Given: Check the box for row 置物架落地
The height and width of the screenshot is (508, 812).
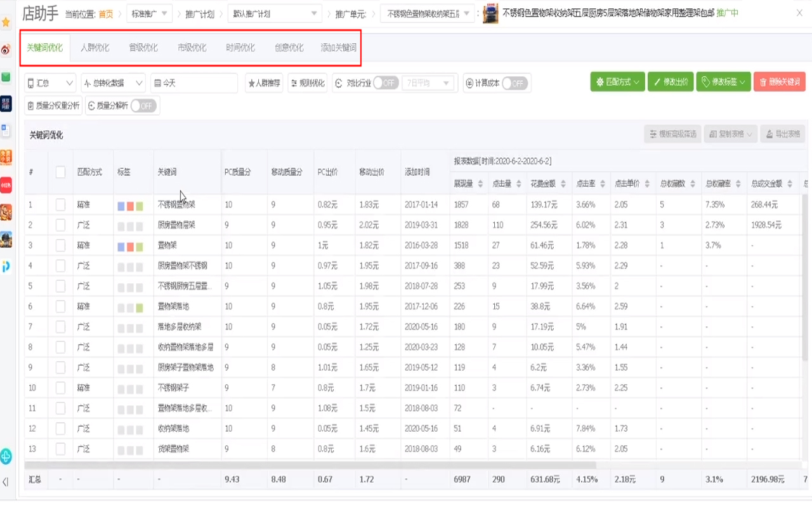Looking at the screenshot, I should pos(60,307).
